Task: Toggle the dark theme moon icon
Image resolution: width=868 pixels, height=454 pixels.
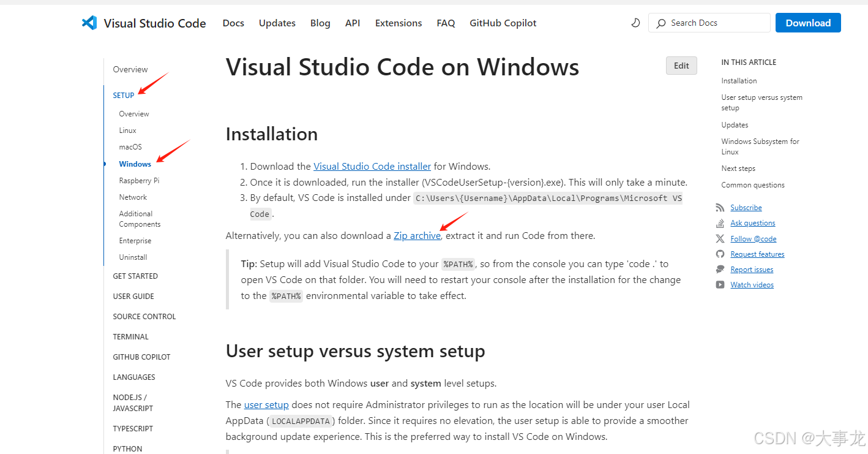Action: (x=635, y=23)
